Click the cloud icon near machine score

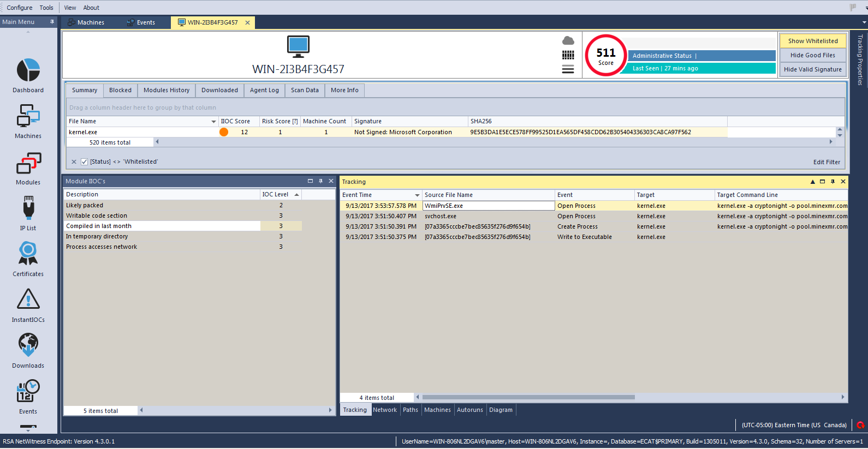[568, 41]
